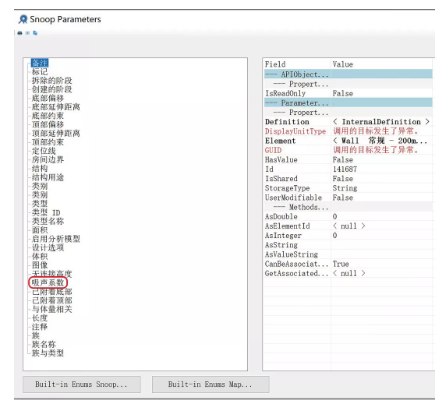This screenshot has width=448, height=410.
Task: Select the 房间边界 parameter
Action: 48,160
